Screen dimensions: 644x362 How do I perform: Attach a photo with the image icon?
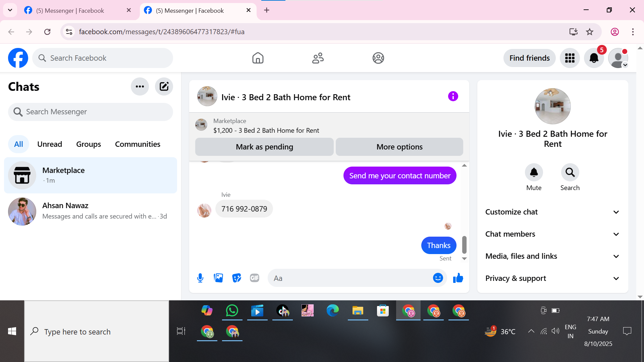(x=218, y=278)
